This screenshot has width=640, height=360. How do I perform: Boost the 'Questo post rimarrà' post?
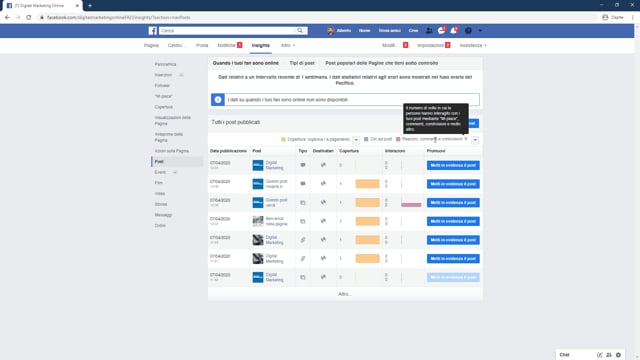coord(453,184)
